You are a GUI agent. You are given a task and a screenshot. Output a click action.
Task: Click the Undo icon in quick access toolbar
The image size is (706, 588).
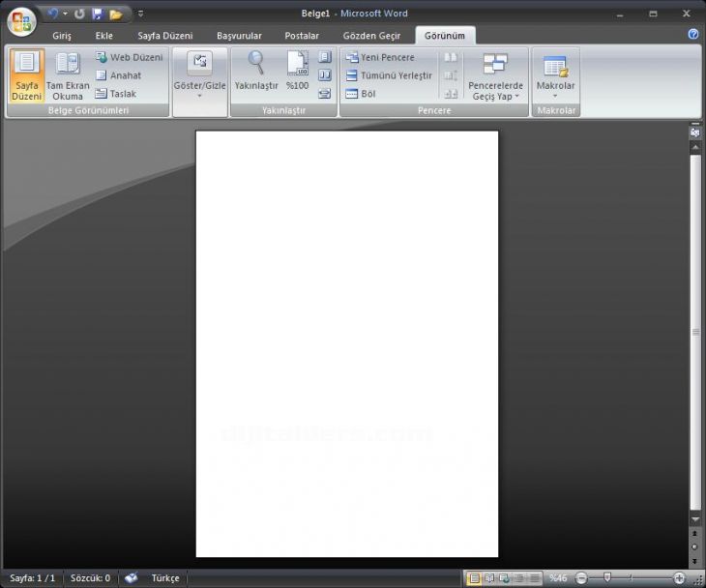point(53,14)
